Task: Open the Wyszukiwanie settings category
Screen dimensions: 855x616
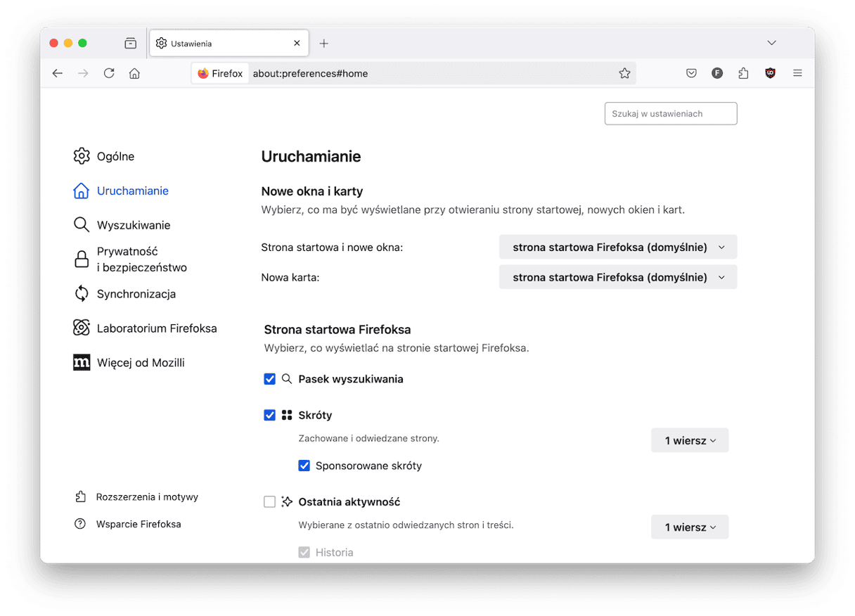Action: coord(134,225)
